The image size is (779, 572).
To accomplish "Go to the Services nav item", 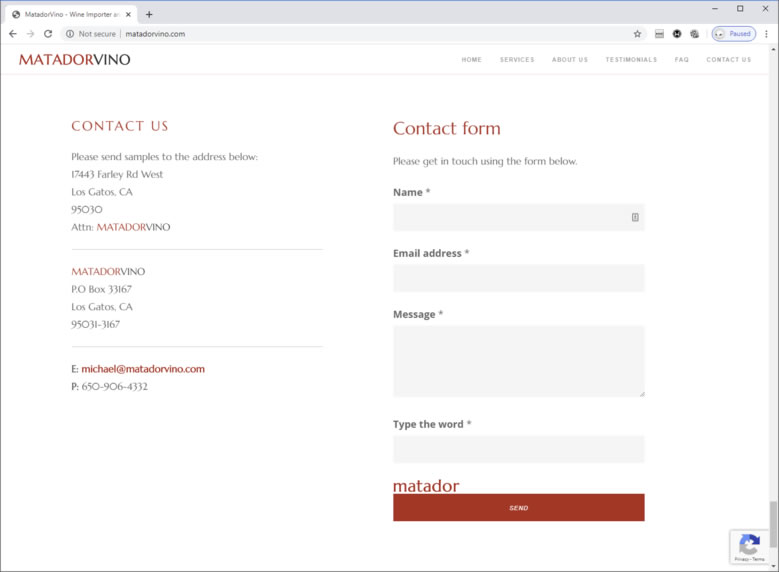I will point(517,60).
